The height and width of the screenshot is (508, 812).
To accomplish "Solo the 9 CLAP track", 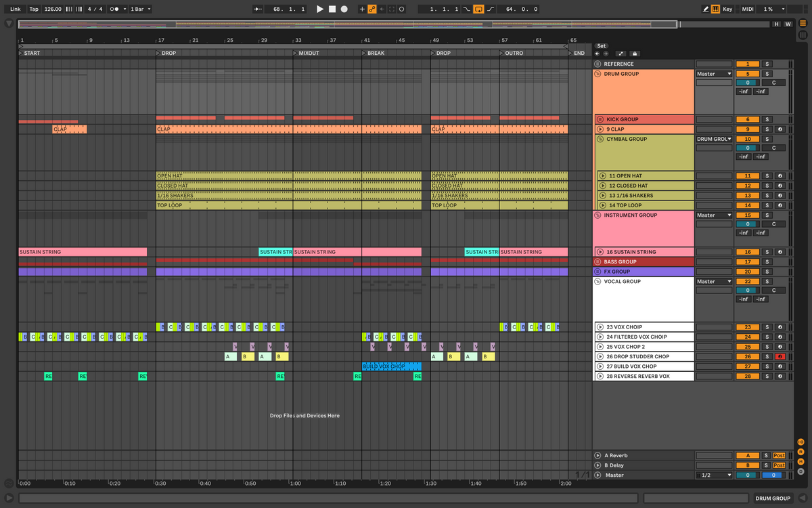I will (x=767, y=129).
